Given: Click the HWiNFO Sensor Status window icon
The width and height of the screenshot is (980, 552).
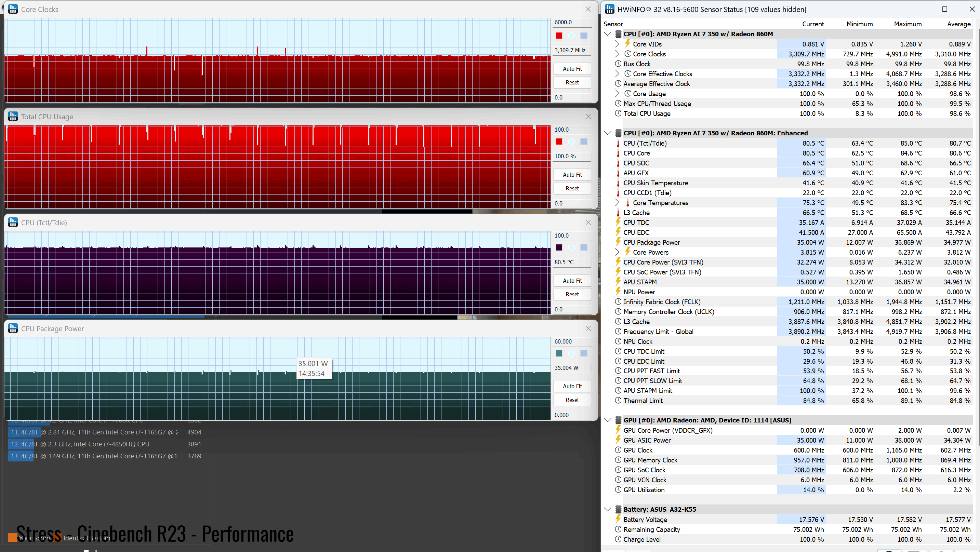Looking at the screenshot, I should point(609,9).
